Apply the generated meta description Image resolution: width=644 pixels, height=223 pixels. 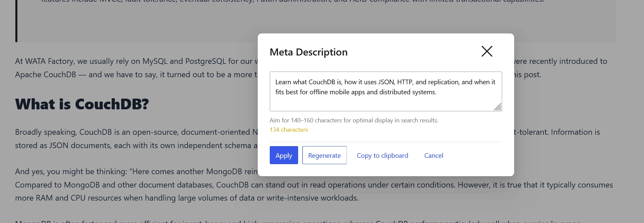click(284, 155)
